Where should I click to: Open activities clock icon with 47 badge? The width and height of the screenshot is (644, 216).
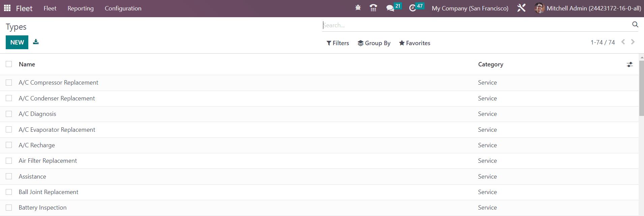pos(416,7)
